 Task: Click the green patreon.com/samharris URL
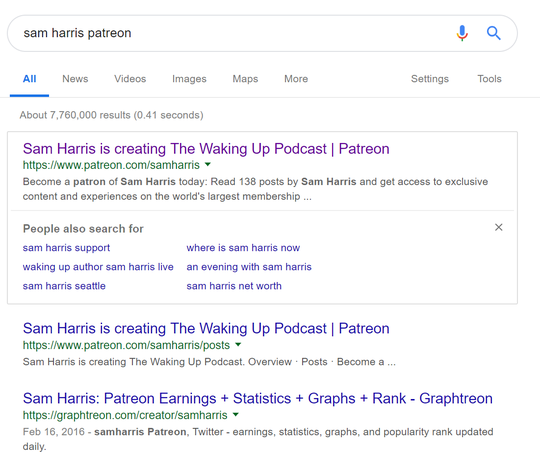coord(111,165)
